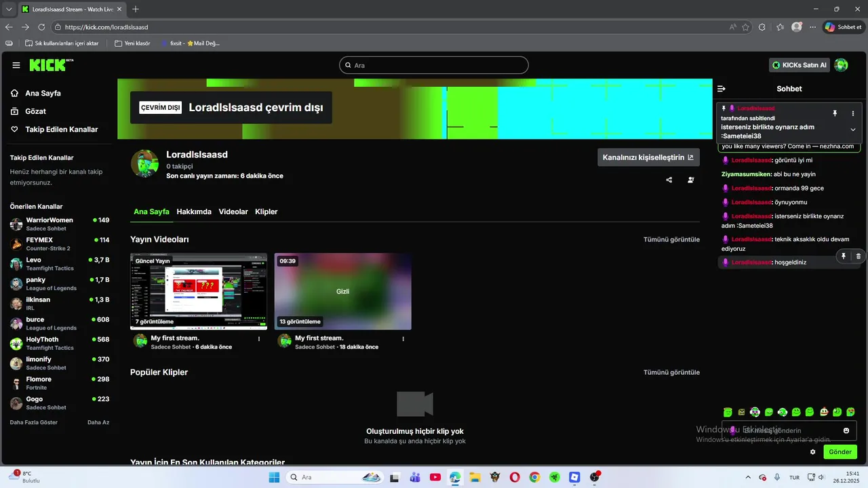Add page to browser favorites star

point(745,27)
